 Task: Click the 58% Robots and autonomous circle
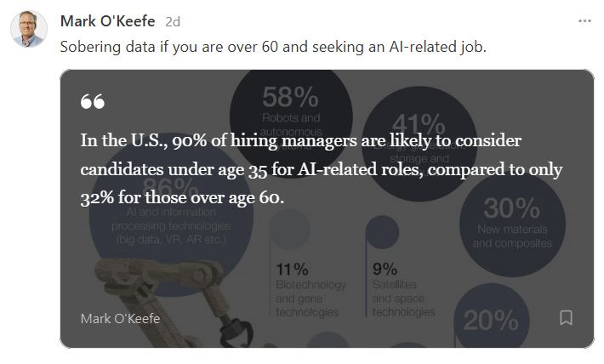[x=291, y=119]
